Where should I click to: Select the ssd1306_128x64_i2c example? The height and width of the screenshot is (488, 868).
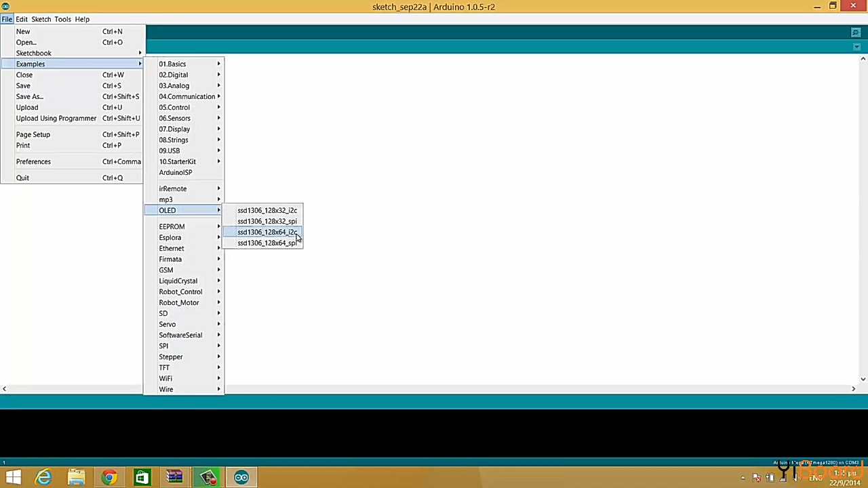[267, 232]
